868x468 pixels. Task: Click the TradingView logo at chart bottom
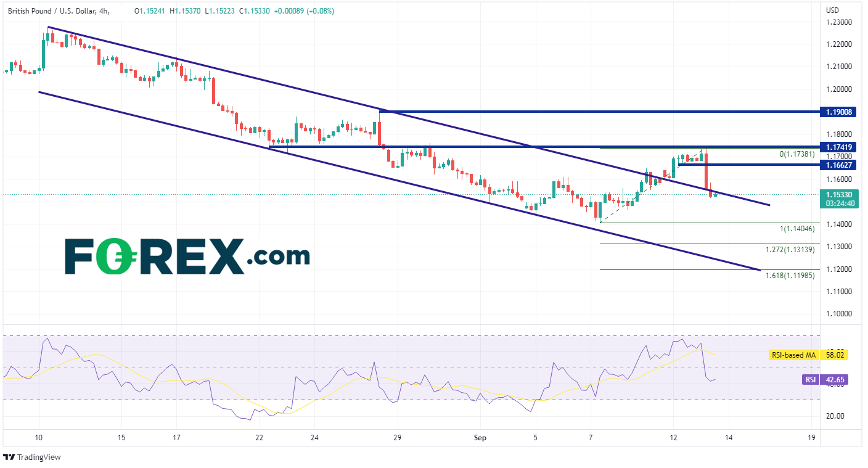pyautogui.click(x=32, y=458)
